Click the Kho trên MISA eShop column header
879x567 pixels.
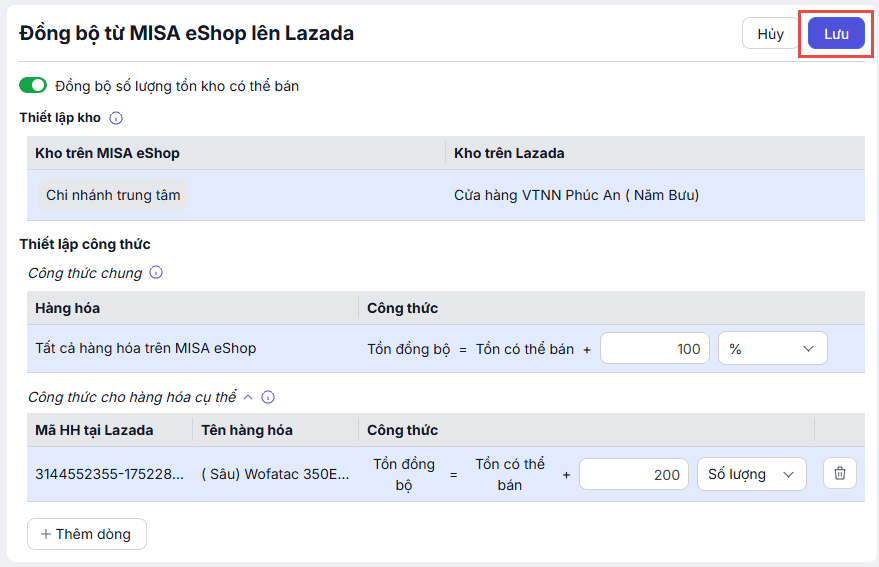107,153
